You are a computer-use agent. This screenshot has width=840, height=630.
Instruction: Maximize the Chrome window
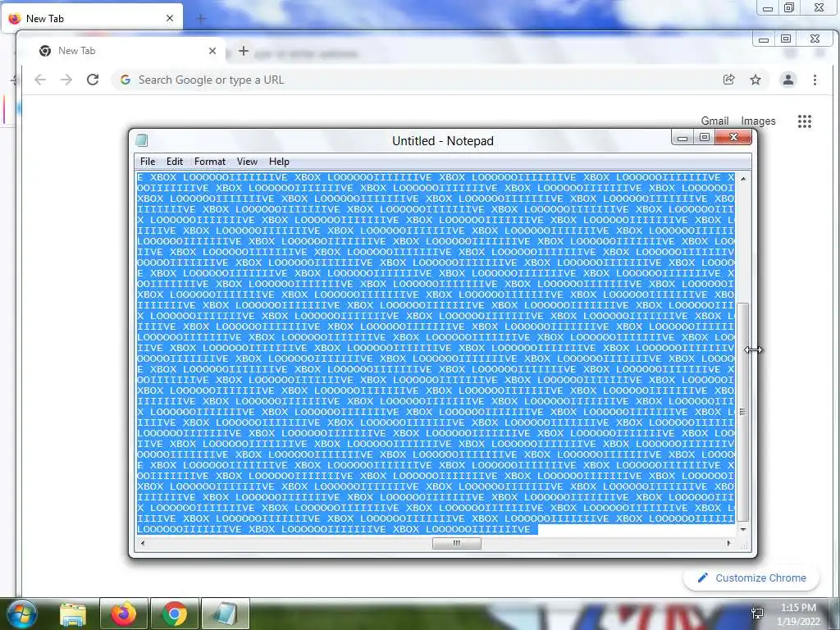(786, 39)
